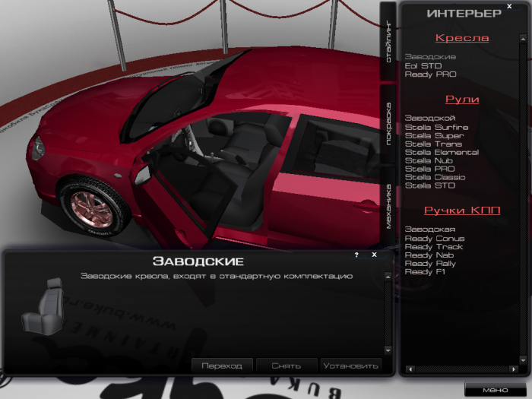Select Заводская gear knob

click(430, 230)
